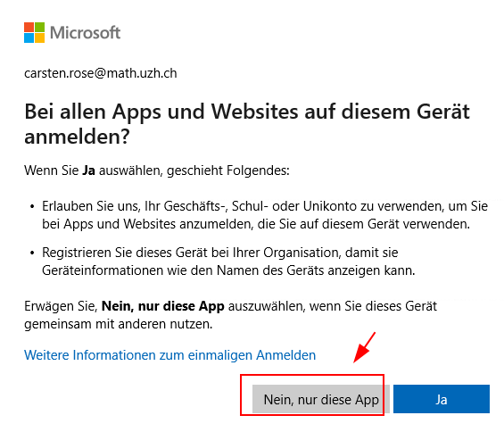The width and height of the screenshot is (504, 432).
Task: Choose "Nein, nur diese App" button
Action: 321,399
